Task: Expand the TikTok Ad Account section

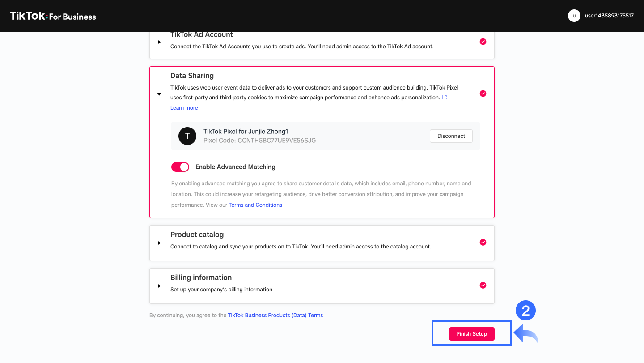Action: coord(159,42)
